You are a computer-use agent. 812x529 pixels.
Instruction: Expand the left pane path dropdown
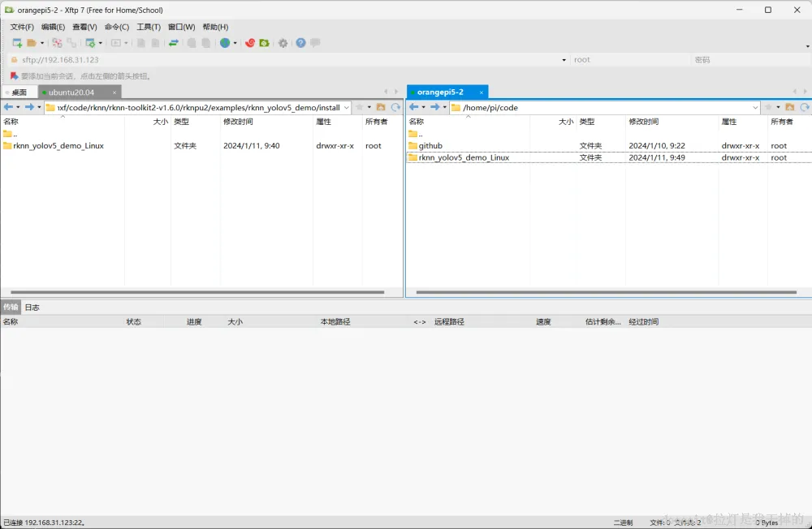click(347, 108)
